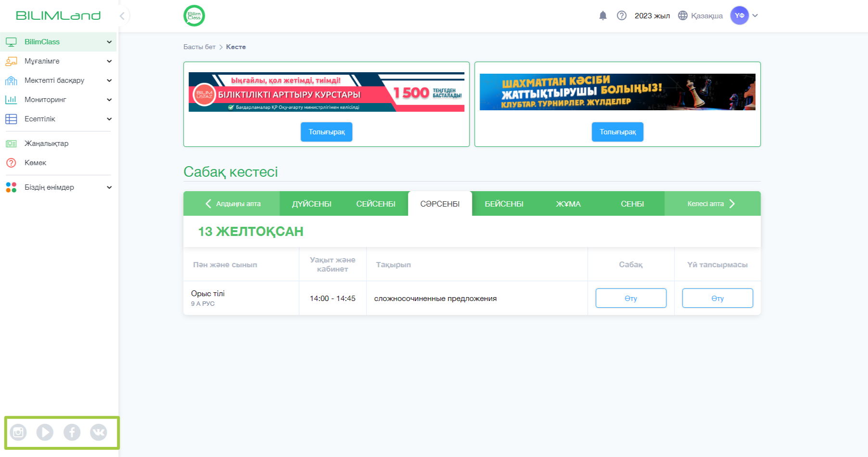Open the BilimLand logo home link
The width and height of the screenshot is (868, 457).
58,15
